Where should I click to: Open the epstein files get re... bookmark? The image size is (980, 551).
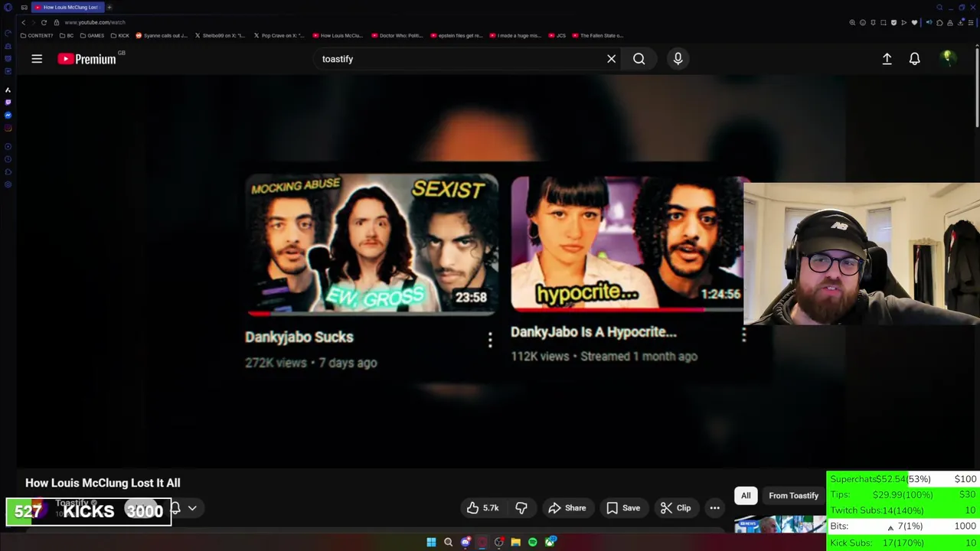click(456, 35)
